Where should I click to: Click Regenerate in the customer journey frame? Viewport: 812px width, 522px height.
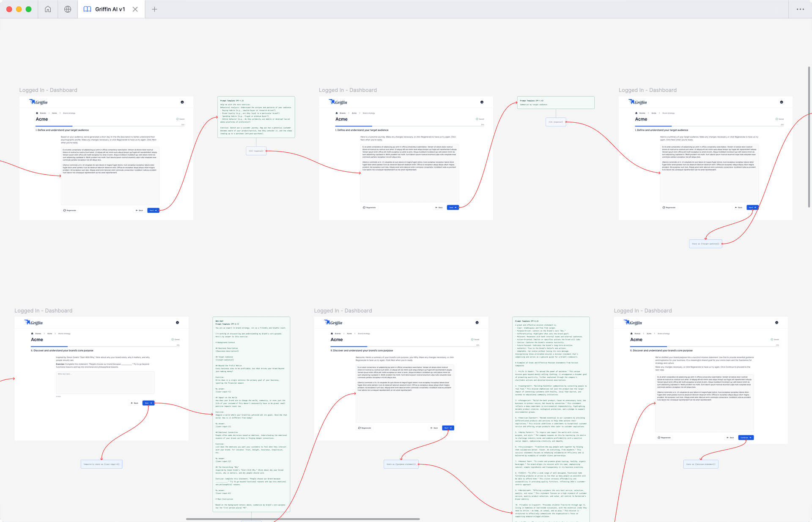click(369, 207)
